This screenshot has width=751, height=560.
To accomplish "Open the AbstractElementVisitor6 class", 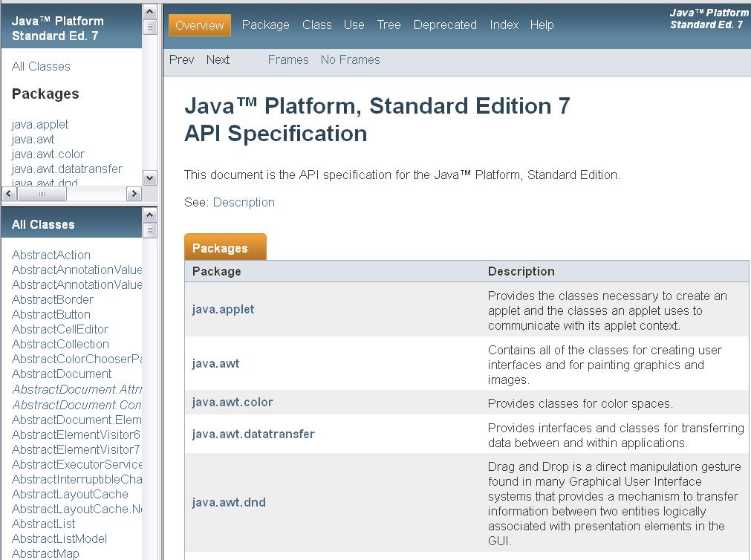I will (x=76, y=434).
